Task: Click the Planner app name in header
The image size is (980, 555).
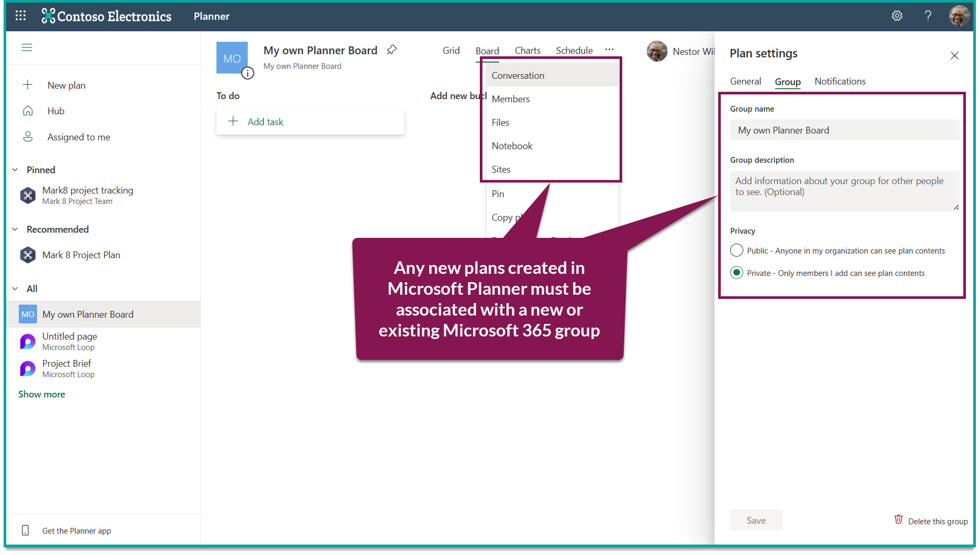Action: point(211,16)
